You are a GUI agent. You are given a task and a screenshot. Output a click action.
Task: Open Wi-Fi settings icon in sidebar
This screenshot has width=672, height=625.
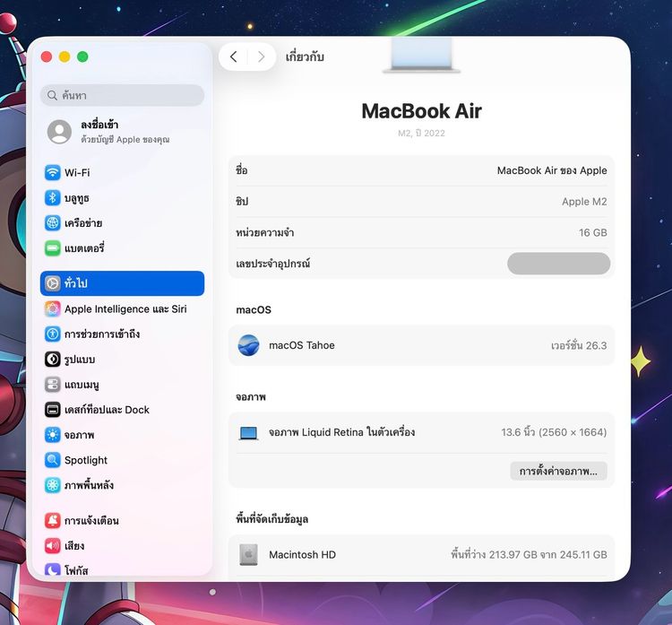point(53,172)
